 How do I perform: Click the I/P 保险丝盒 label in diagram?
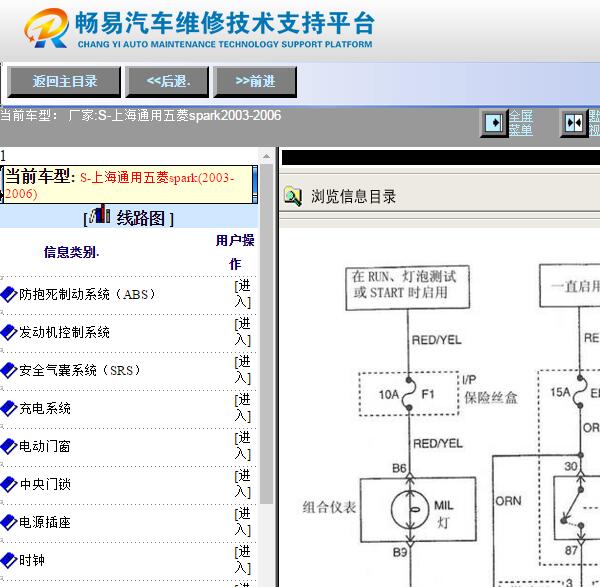pos(490,390)
